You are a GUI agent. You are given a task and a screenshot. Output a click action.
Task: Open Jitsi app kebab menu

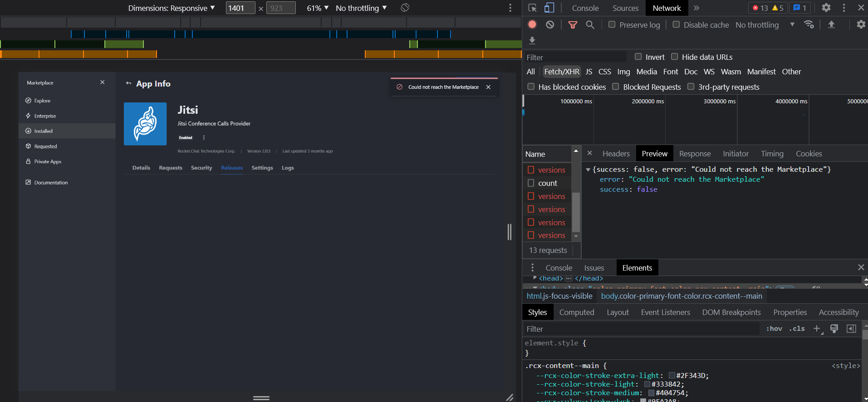pyautogui.click(x=204, y=137)
